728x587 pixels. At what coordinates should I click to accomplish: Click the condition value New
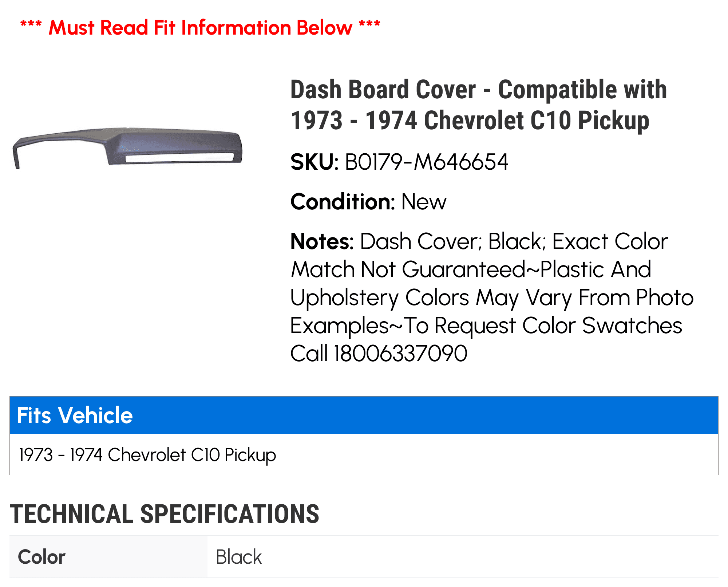point(424,202)
